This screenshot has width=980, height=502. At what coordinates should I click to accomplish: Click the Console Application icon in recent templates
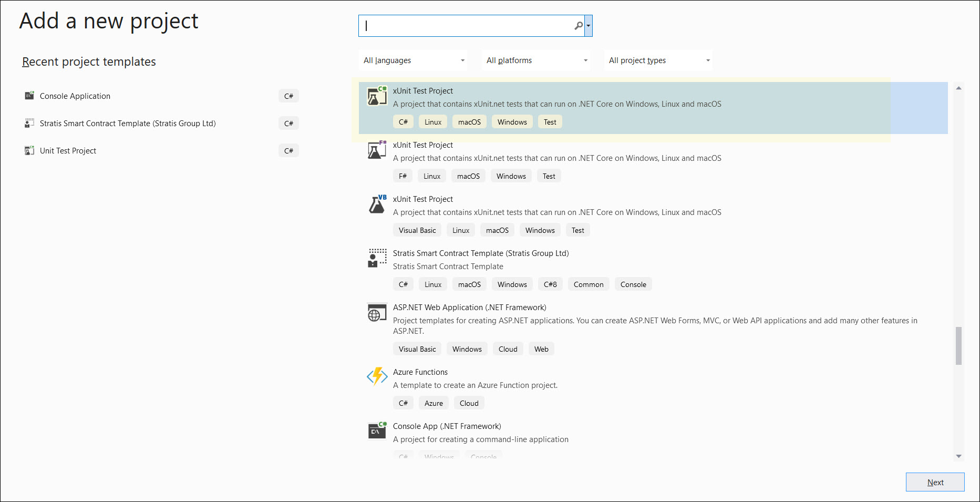tap(29, 96)
